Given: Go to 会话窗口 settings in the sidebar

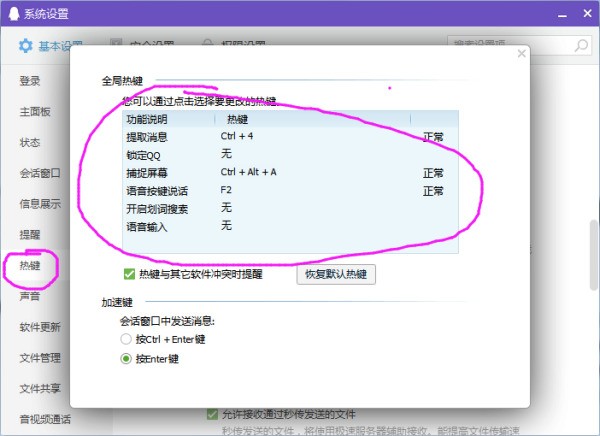Looking at the screenshot, I should (x=40, y=173).
